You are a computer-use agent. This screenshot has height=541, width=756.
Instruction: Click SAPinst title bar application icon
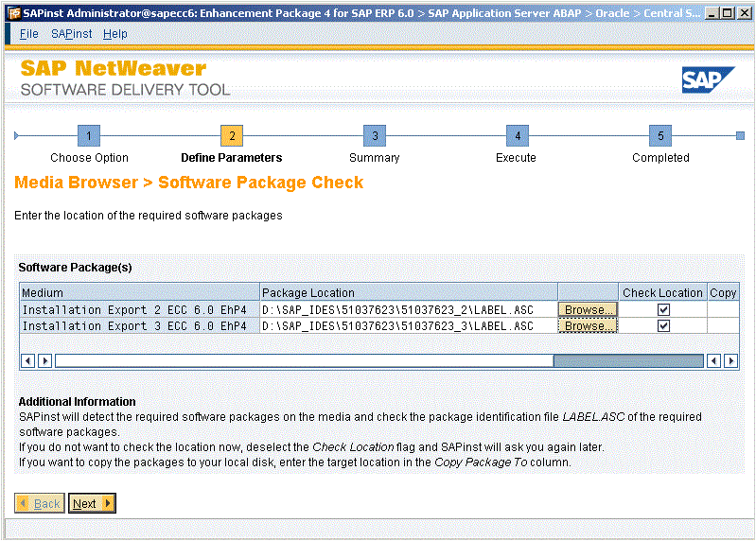[12, 12]
